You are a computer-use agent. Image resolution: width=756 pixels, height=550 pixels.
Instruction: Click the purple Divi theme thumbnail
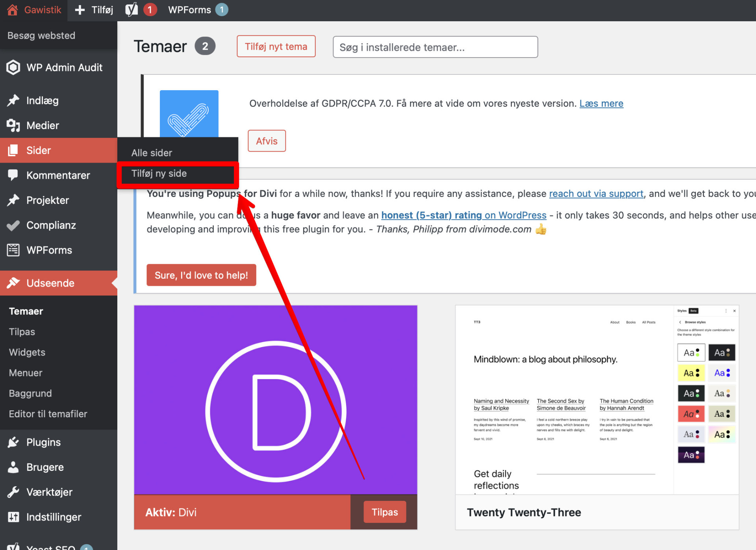pyautogui.click(x=276, y=400)
